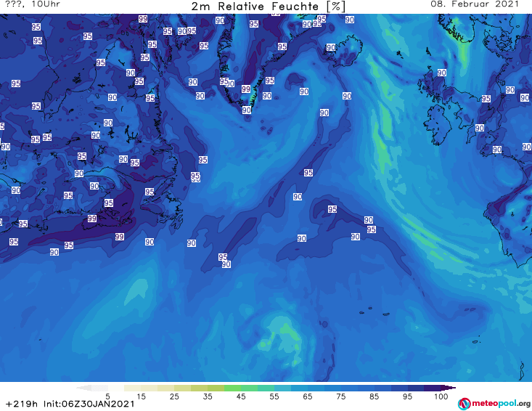Viewport: 532px width, 411px height.
Task: Click the '100' label under the colour bar
Action: coord(441,396)
